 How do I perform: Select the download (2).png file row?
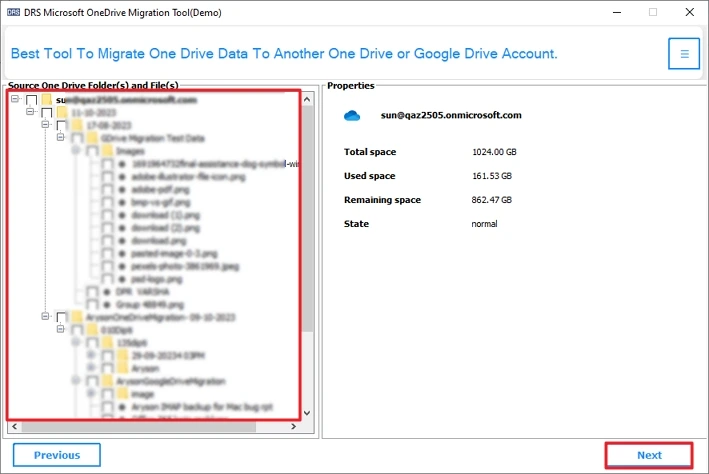(x=165, y=228)
